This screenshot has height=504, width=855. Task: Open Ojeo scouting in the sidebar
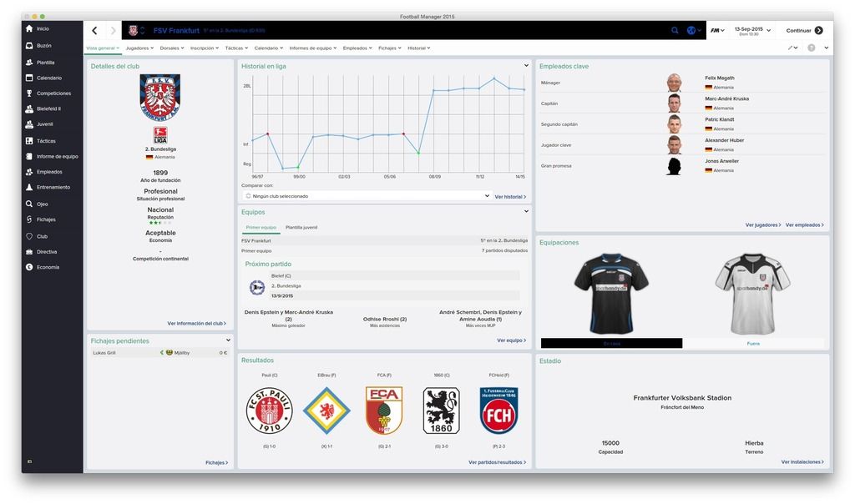coord(37,204)
